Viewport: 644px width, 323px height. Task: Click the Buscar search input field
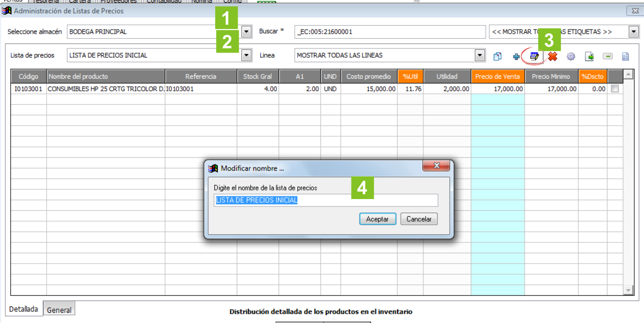[389, 32]
